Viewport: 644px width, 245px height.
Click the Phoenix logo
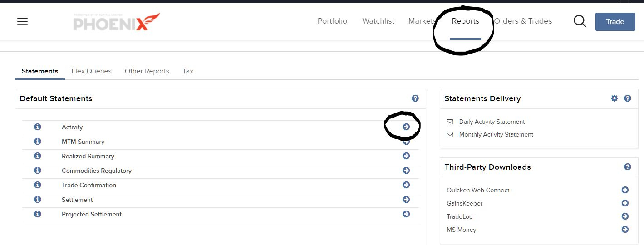[x=117, y=22]
